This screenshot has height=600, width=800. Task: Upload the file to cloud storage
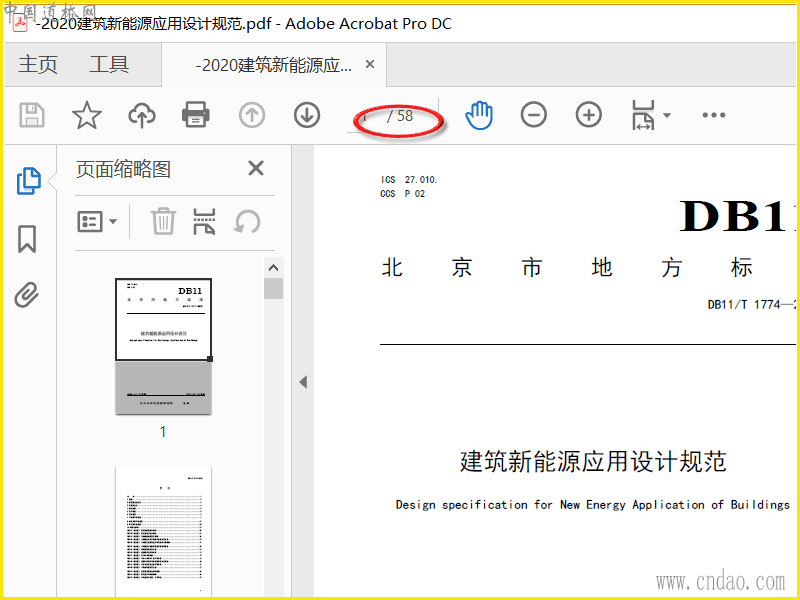(x=141, y=115)
